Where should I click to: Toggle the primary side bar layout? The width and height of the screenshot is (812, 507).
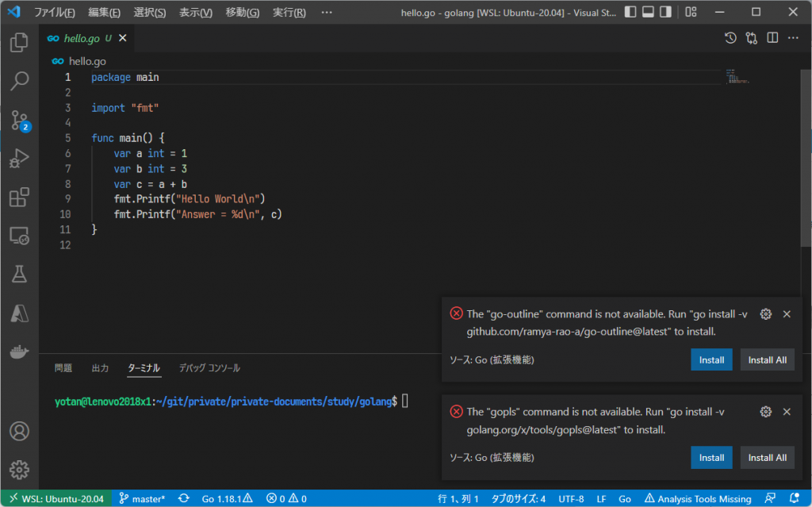630,12
